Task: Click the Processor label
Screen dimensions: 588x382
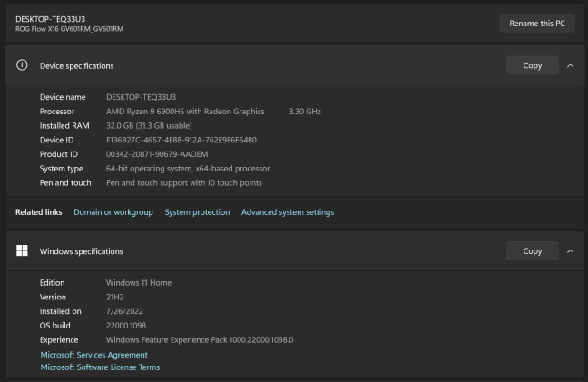Action: 57,112
